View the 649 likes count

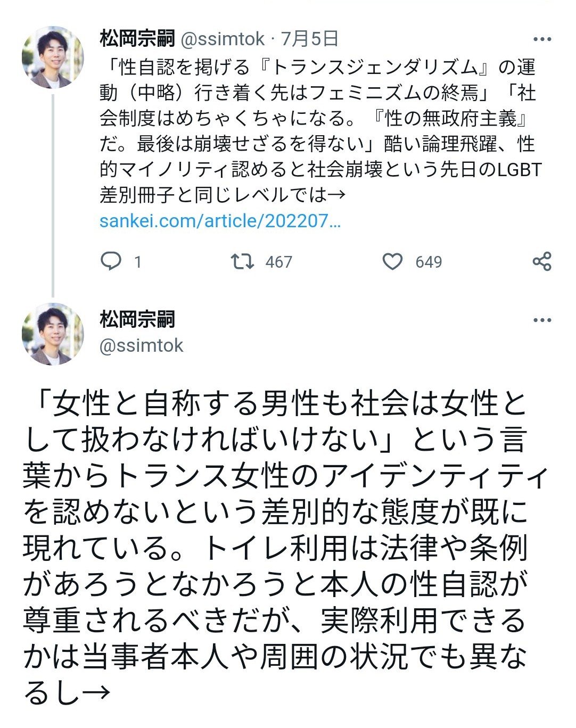point(429,262)
